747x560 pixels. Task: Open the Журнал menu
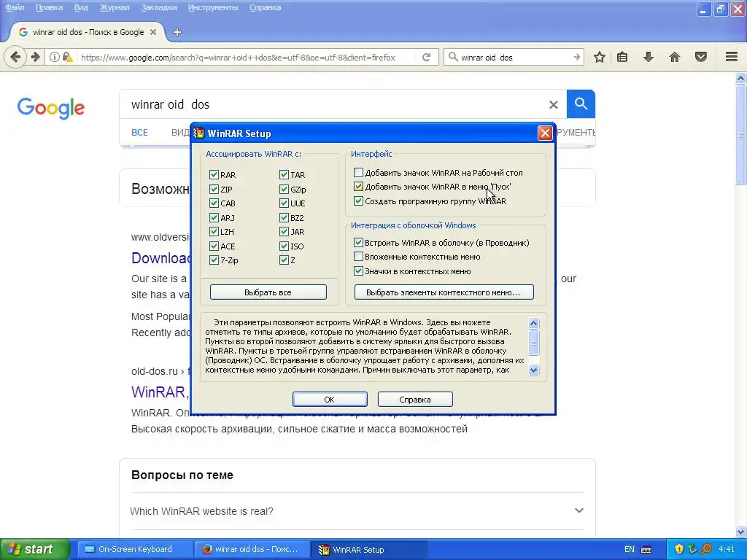[115, 7]
